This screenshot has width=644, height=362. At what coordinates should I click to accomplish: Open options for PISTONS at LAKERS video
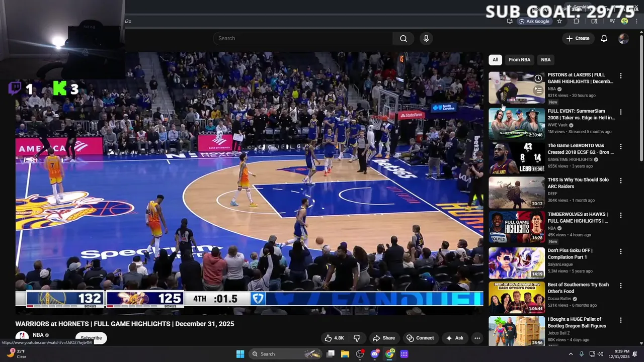click(x=620, y=76)
